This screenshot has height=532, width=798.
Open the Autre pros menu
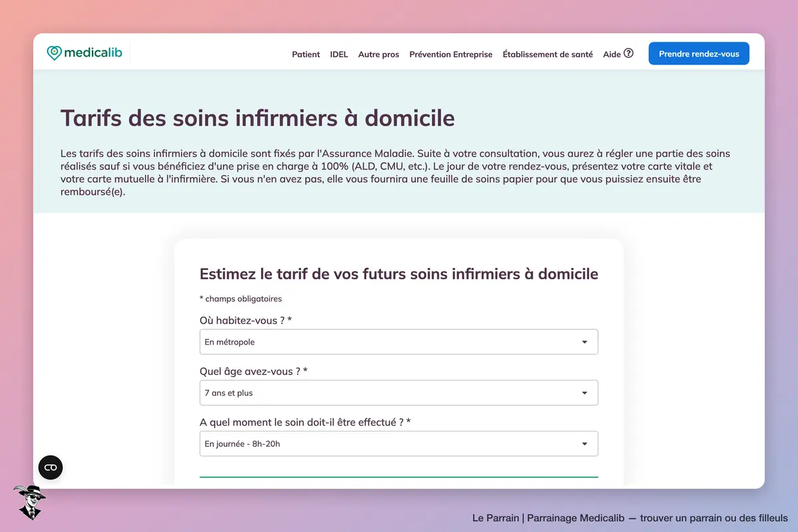(378, 55)
